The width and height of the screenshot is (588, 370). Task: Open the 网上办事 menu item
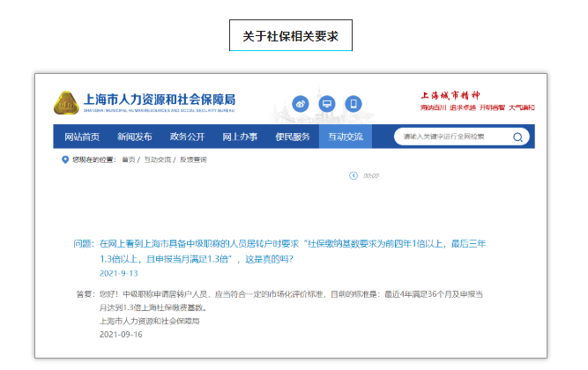pyautogui.click(x=240, y=137)
